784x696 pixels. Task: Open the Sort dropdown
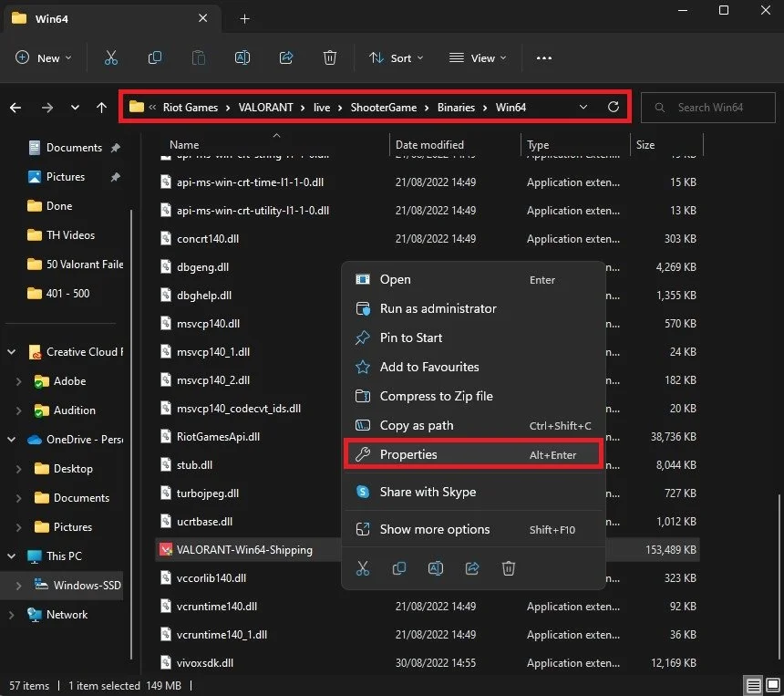396,57
